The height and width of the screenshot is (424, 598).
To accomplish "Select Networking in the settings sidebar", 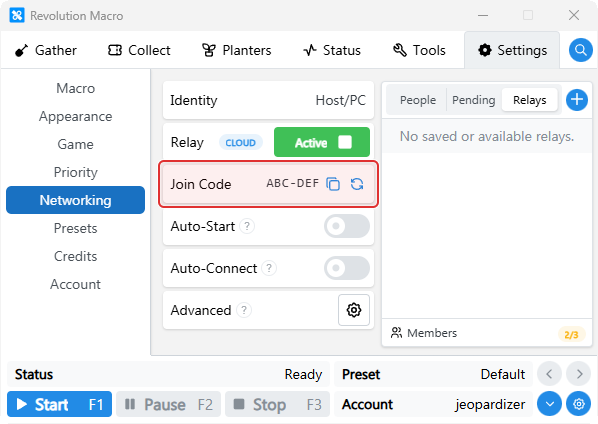I will pos(76,200).
